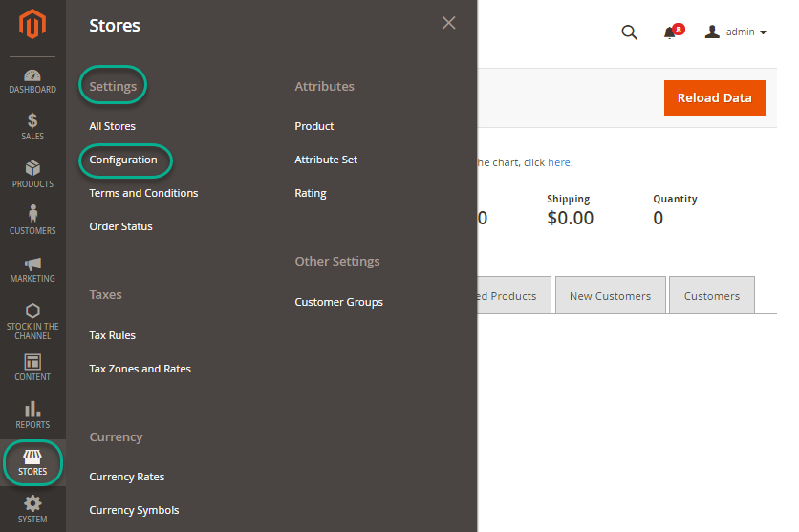The width and height of the screenshot is (799, 532).
Task: Open the Sales dollar icon
Action: 32,120
